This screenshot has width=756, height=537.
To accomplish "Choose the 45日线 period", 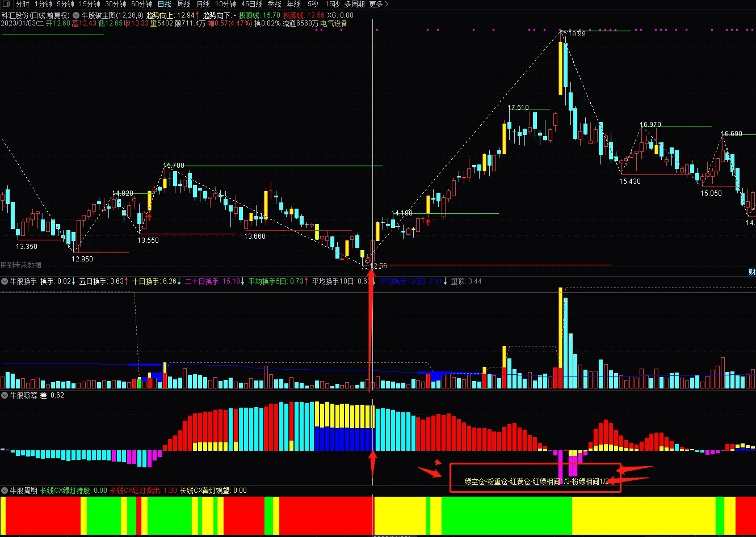I will click(252, 4).
